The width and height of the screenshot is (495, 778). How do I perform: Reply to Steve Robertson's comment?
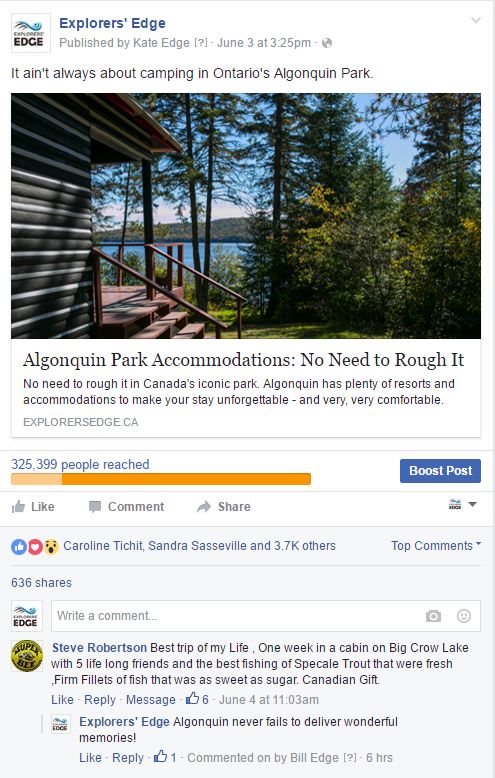tap(100, 700)
